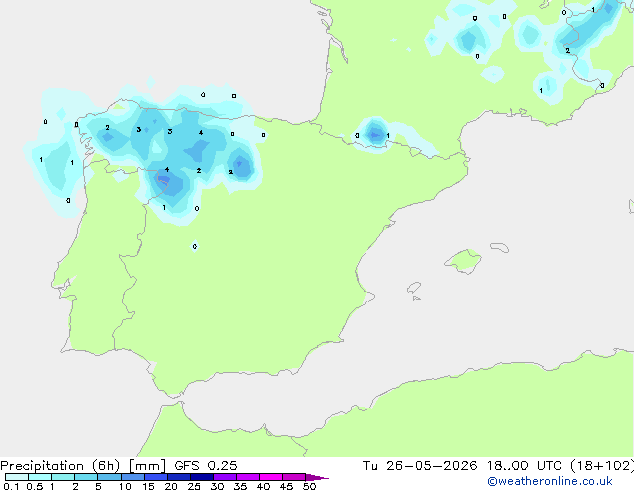Click the '18..00 UTC' time text

(524, 466)
